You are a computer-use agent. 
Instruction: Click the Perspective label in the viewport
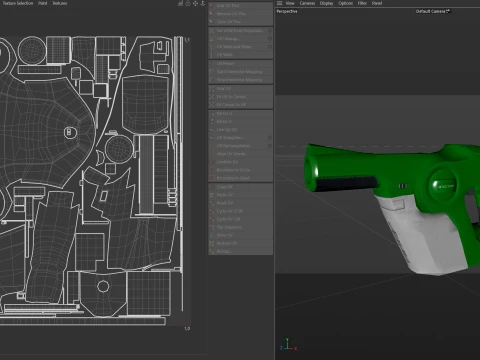pyautogui.click(x=287, y=11)
